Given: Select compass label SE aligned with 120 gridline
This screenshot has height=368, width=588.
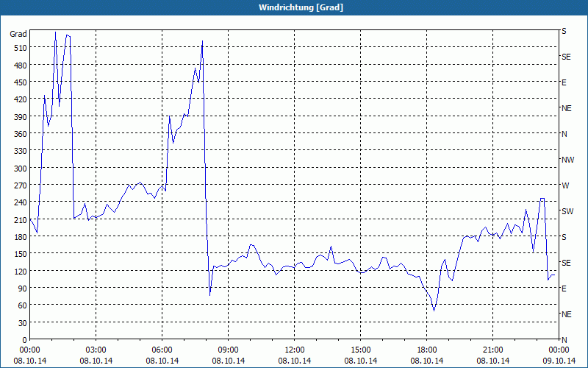Looking at the screenshot, I should tap(566, 263).
